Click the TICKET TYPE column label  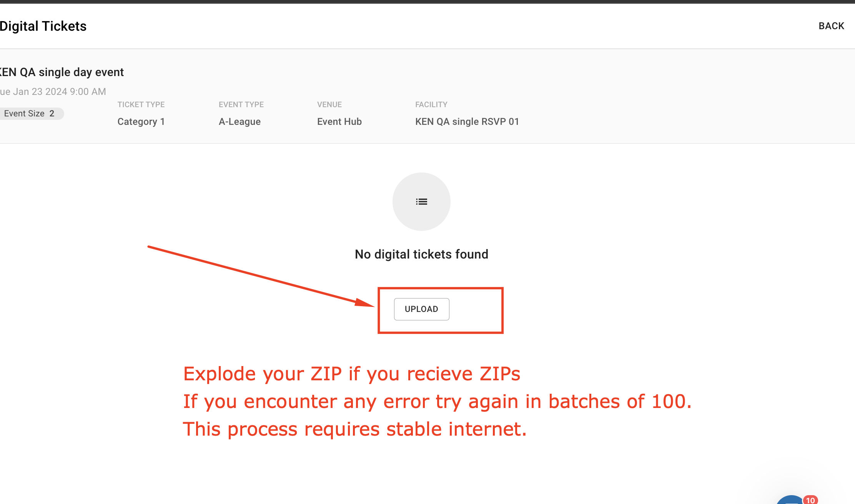tap(141, 104)
